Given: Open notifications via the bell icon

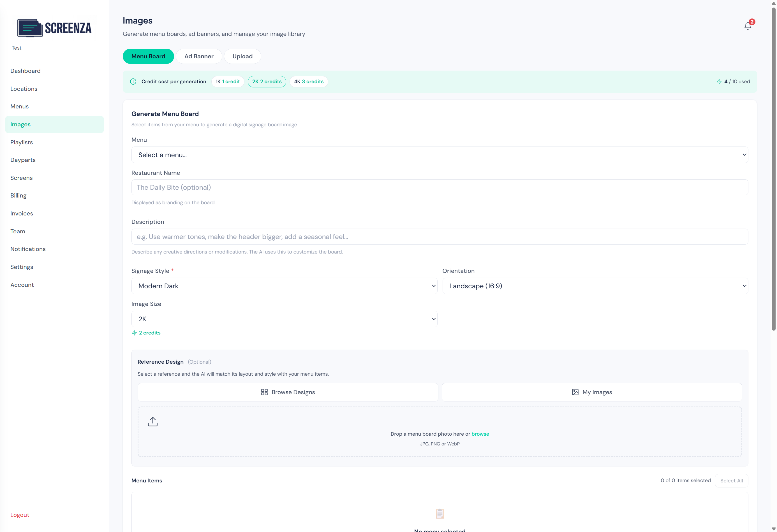Looking at the screenshot, I should coord(747,25).
